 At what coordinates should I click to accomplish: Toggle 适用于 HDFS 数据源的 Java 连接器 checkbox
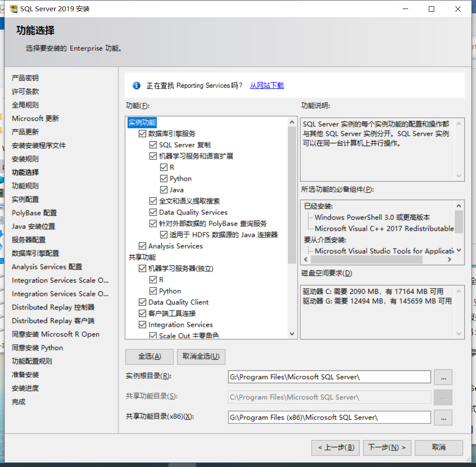(x=164, y=235)
